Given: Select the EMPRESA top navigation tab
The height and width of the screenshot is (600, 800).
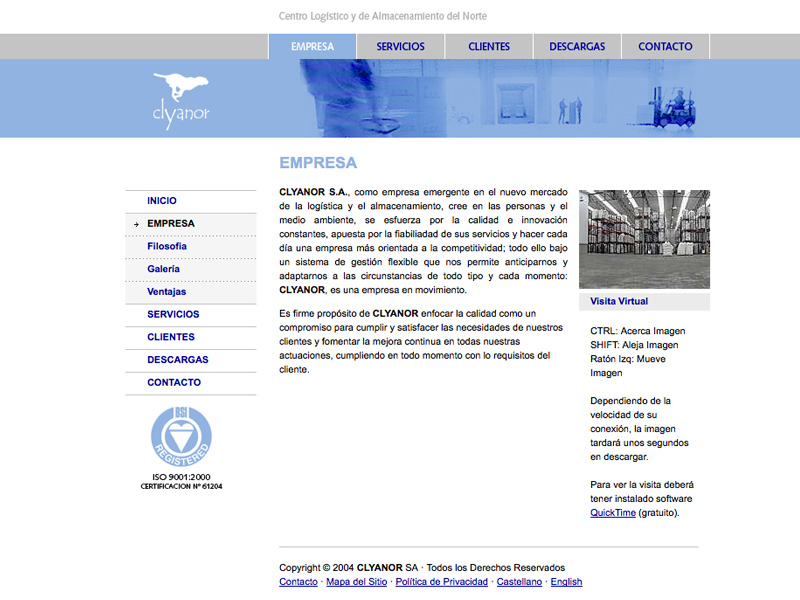Looking at the screenshot, I should 312,47.
